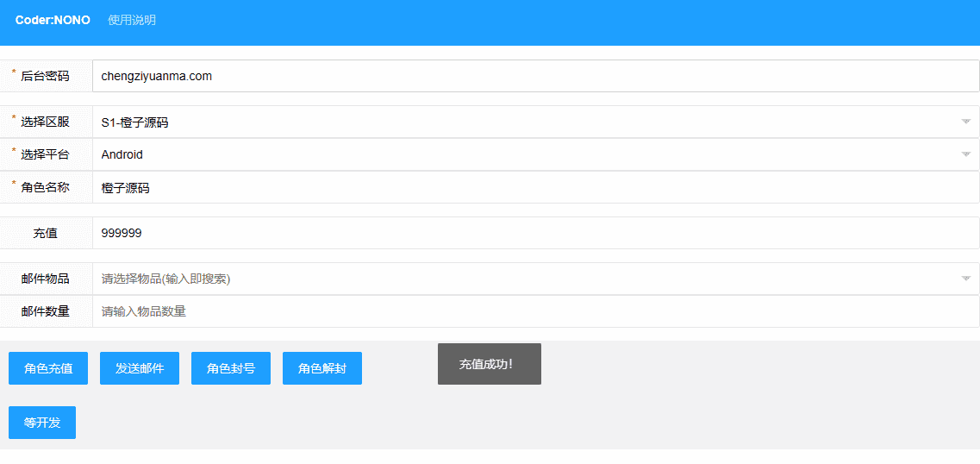
Task: Focus the 后台密码 password field
Action: 534,76
